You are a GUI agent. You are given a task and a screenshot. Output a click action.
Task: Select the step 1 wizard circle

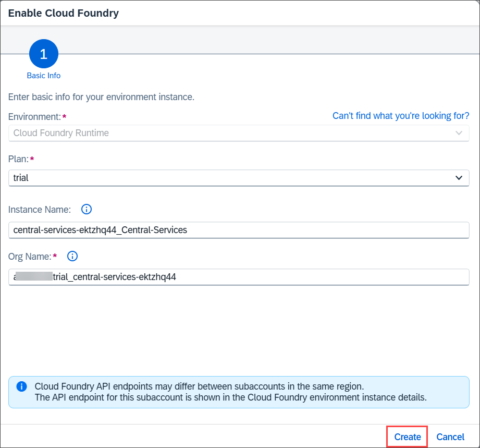coord(44,54)
